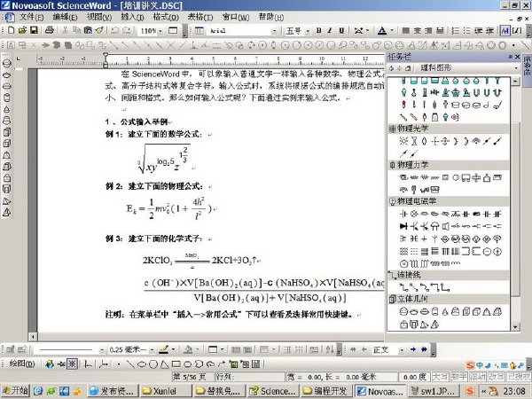Click horizontal scrollbar left arrow
The width and height of the screenshot is (532, 399).
[33, 337]
